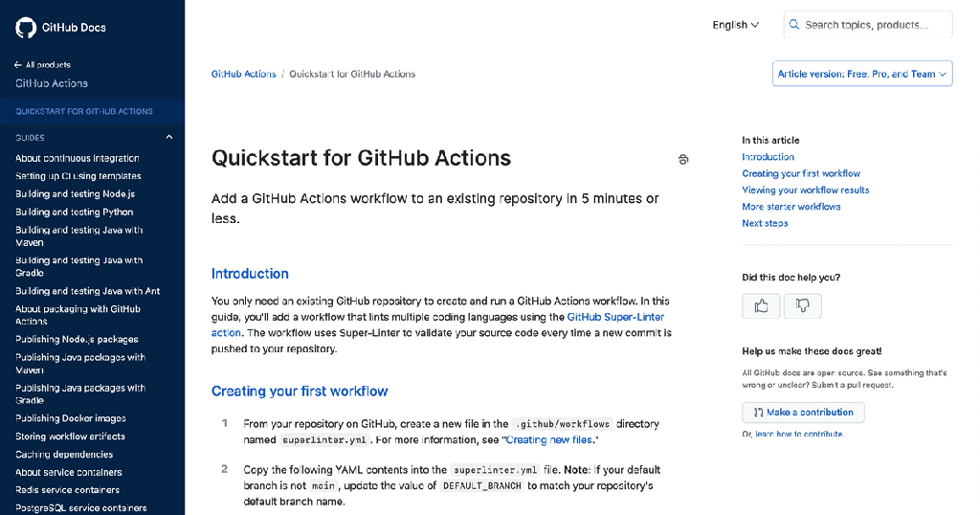
Task: Click the print page icon
Action: click(682, 160)
